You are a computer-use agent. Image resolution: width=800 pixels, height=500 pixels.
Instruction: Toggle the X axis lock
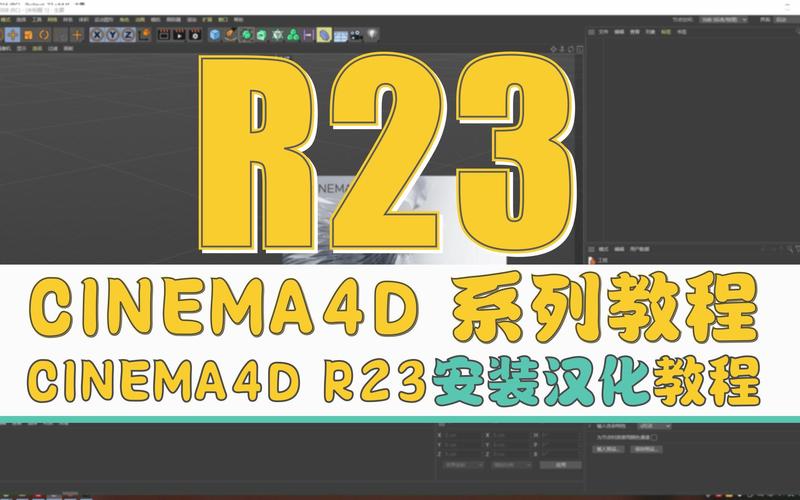tap(97, 35)
